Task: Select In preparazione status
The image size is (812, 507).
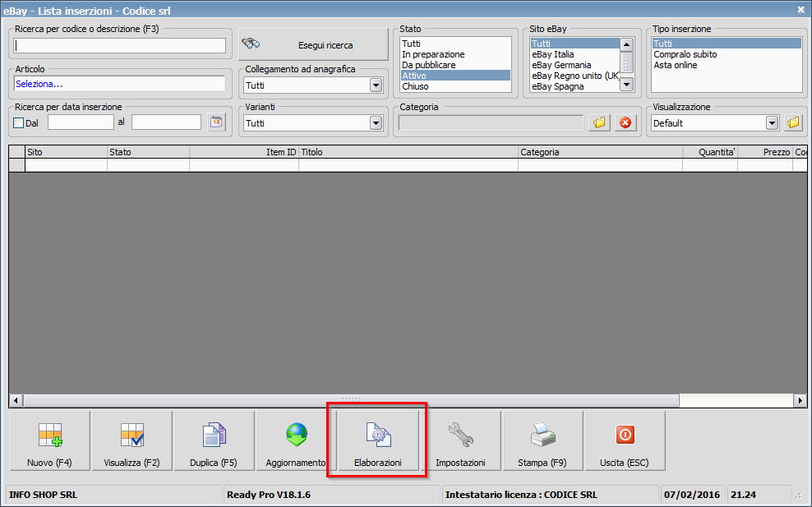Action: [x=455, y=54]
